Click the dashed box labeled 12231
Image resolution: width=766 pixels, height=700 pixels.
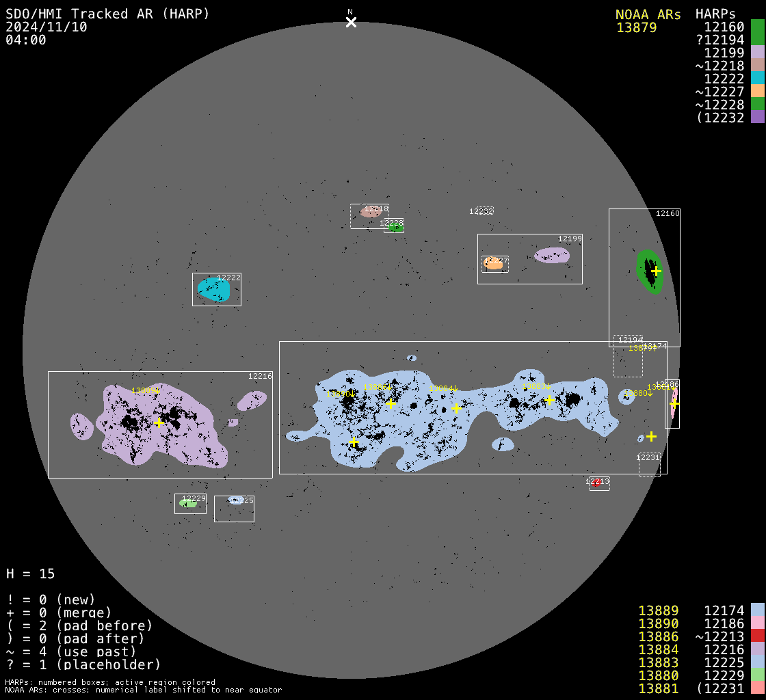(x=649, y=466)
